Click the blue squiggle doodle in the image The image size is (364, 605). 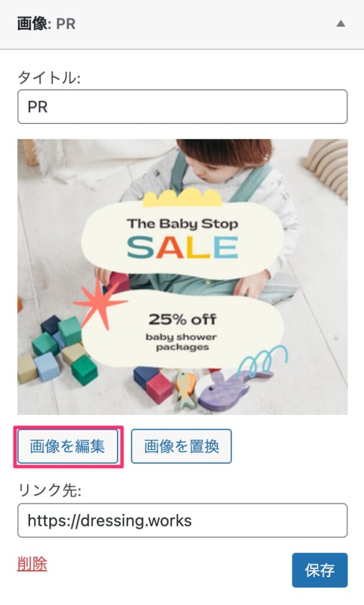pyautogui.click(x=264, y=361)
